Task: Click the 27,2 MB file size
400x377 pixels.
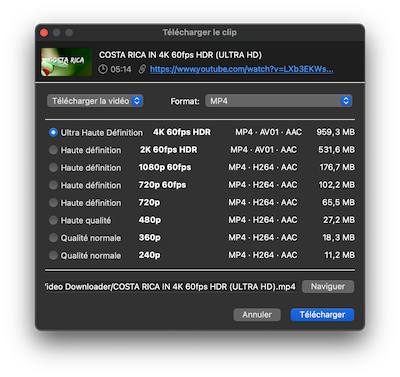Action: coord(339,220)
